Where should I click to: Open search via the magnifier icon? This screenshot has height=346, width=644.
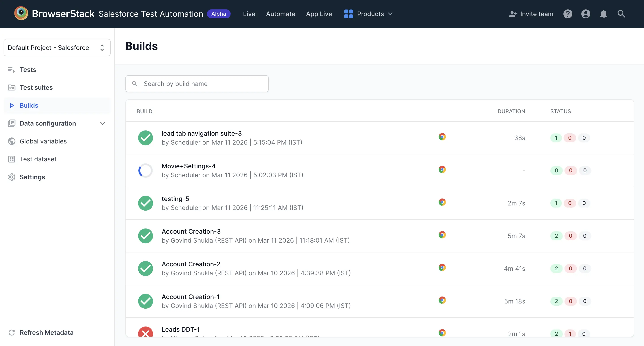621,14
